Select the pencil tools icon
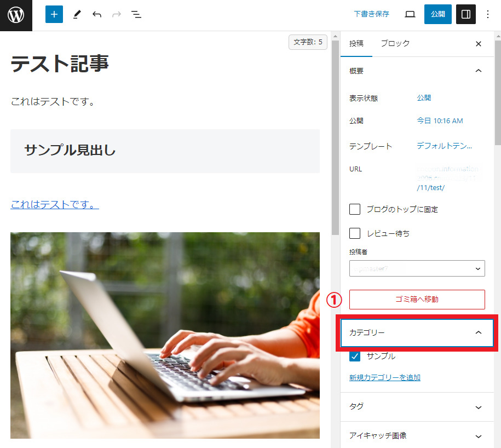Image resolution: width=501 pixels, height=448 pixels. click(76, 15)
